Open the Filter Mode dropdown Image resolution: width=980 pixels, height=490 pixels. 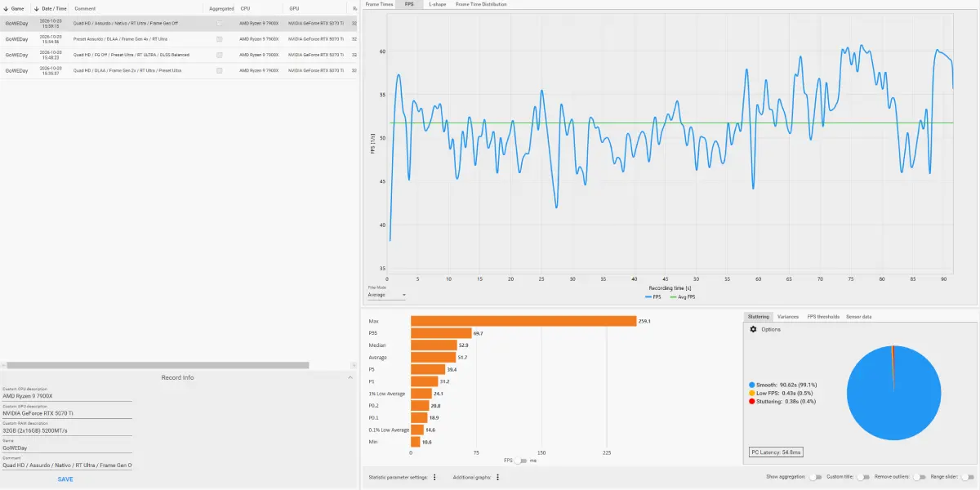(x=386, y=295)
